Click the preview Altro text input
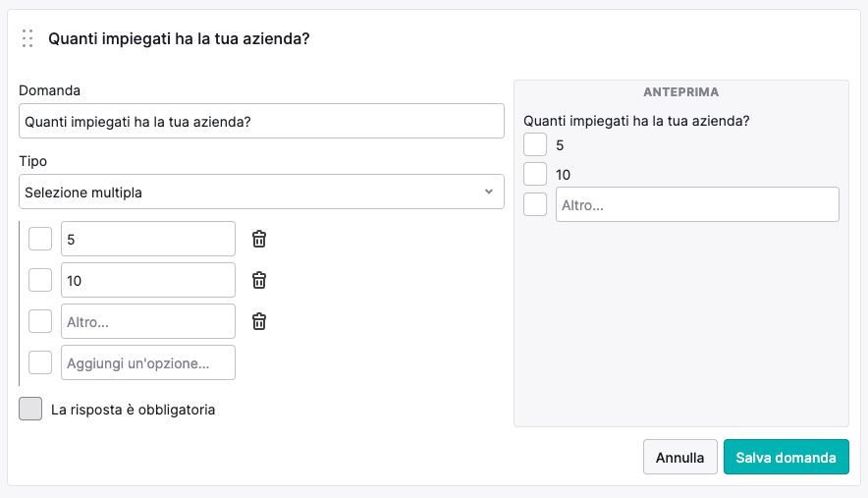 (x=697, y=204)
